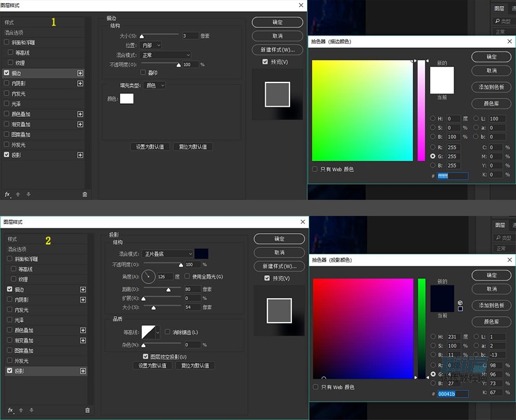Image resolution: width=516 pixels, height=420 pixels.
Task: Click the trash icon in lower dialog's style list
Action: (87, 410)
